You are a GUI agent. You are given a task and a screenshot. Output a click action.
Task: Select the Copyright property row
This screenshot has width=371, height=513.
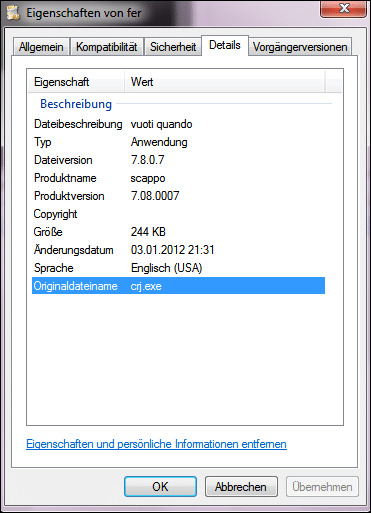point(178,214)
